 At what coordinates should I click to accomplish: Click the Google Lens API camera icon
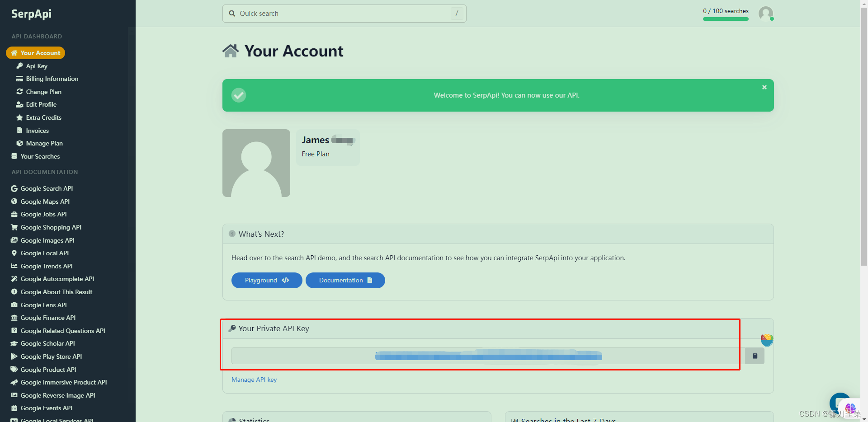coord(14,305)
